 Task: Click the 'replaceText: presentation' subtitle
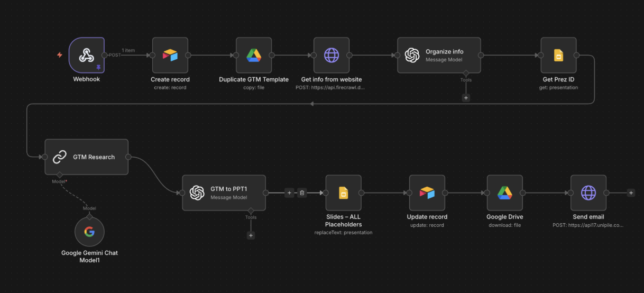click(x=343, y=232)
